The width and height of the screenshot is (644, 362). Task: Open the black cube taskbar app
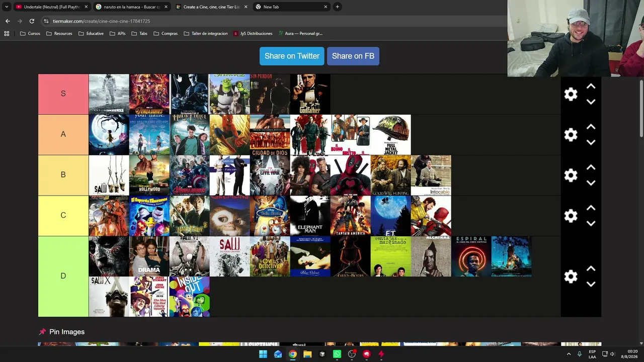click(322, 354)
